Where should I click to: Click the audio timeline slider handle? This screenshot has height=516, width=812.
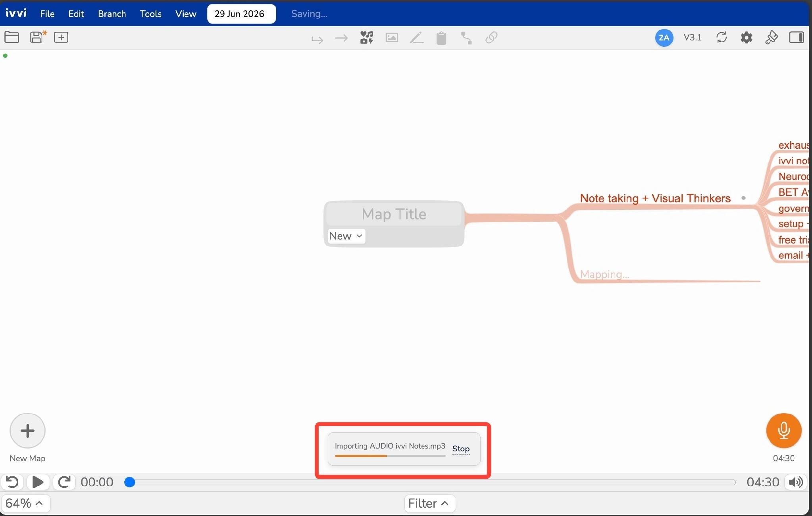[129, 482]
